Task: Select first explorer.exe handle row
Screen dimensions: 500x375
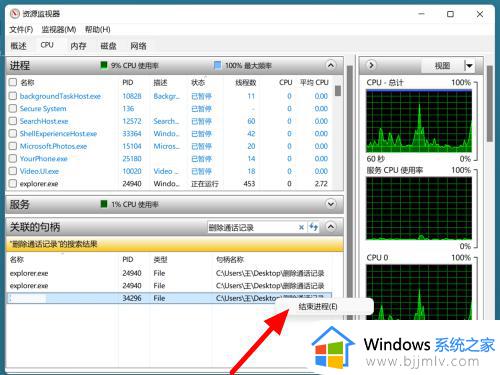Action: 169,273
